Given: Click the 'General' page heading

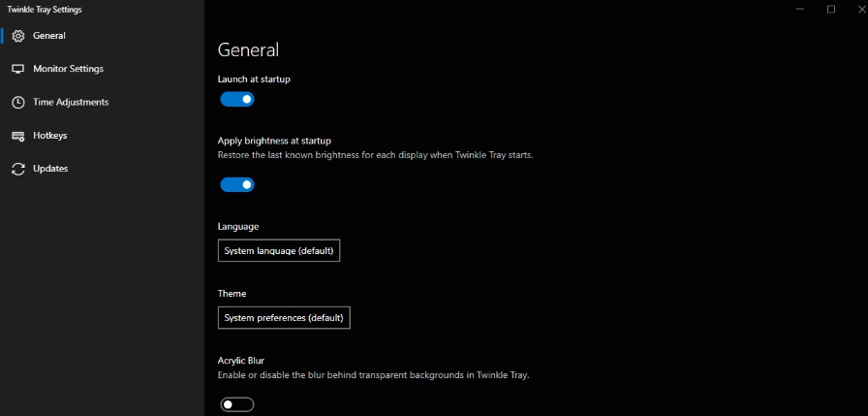Looking at the screenshot, I should pos(248,49).
